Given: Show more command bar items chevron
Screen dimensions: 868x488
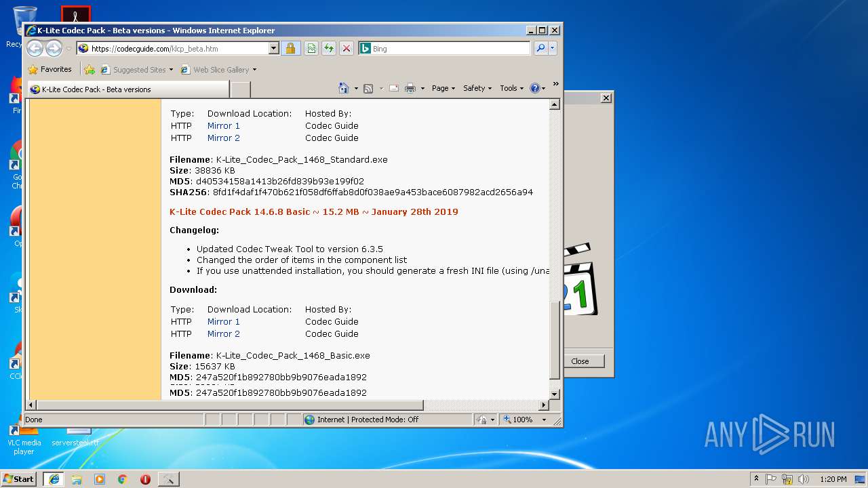Looking at the screenshot, I should [x=556, y=85].
